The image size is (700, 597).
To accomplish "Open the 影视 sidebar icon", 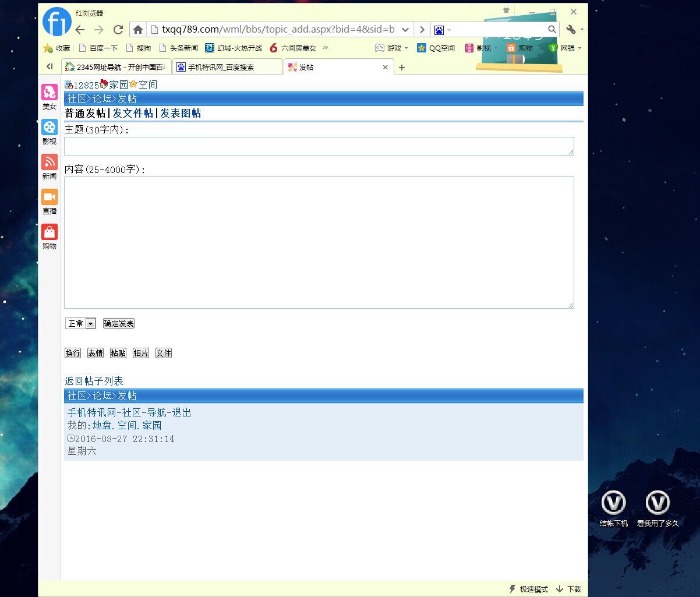I will 50,128.
